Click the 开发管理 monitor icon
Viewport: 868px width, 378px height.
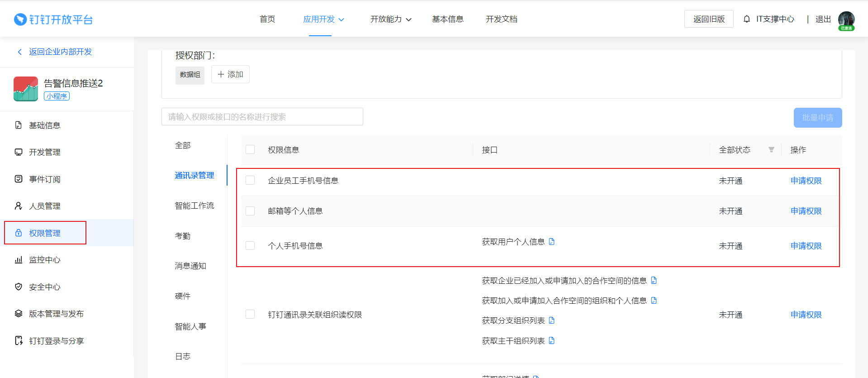click(x=19, y=152)
